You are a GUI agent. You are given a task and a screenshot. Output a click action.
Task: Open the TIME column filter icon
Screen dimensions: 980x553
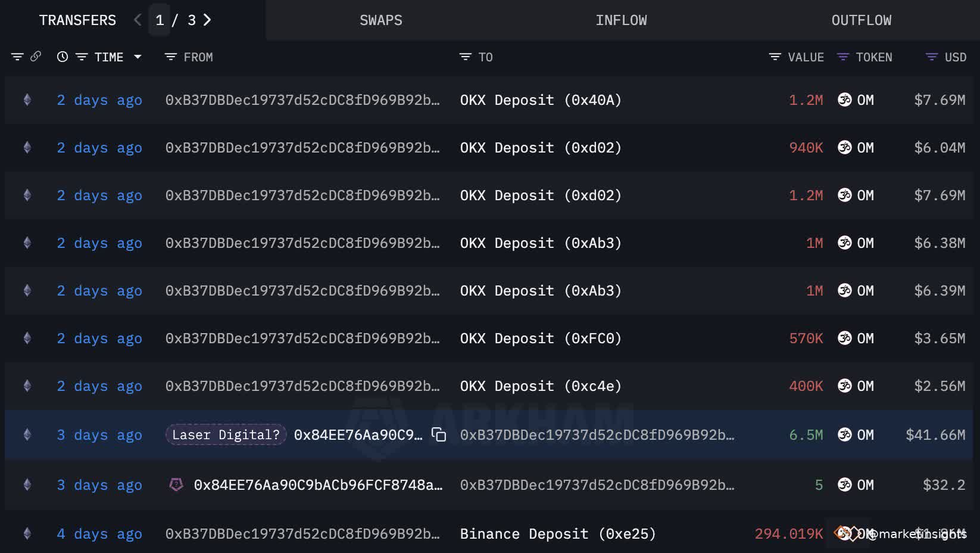[x=82, y=57]
